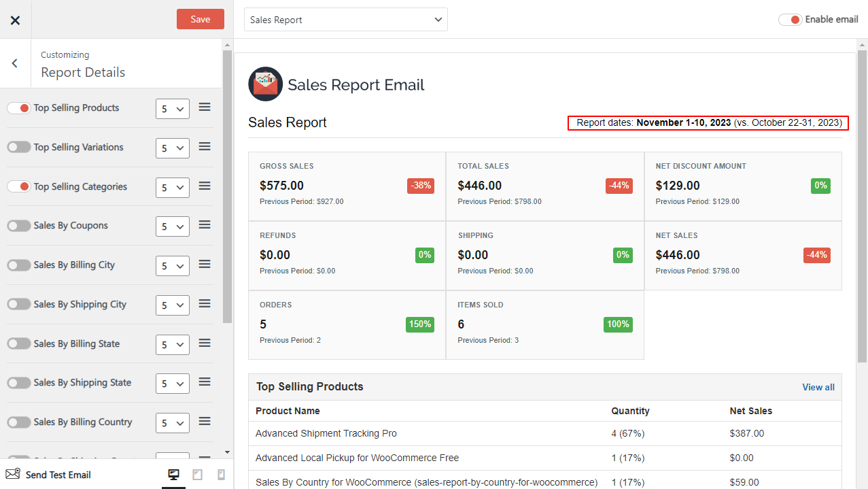The width and height of the screenshot is (868, 489).
Task: Click the drag handle for Top Selling Categories
Action: (205, 186)
